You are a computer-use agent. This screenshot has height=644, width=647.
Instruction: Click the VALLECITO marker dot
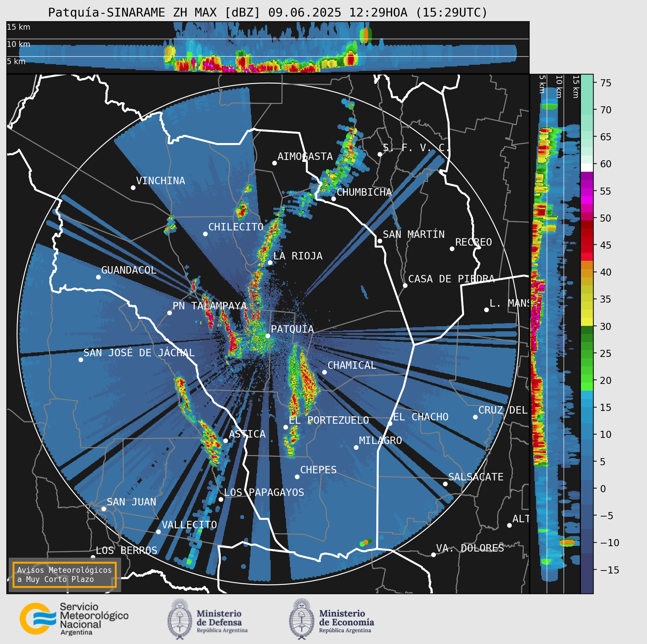(158, 532)
